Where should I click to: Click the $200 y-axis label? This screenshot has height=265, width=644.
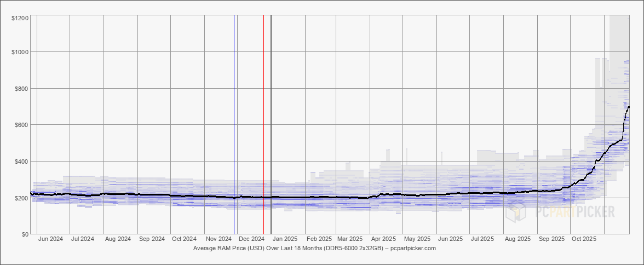pyautogui.click(x=21, y=198)
